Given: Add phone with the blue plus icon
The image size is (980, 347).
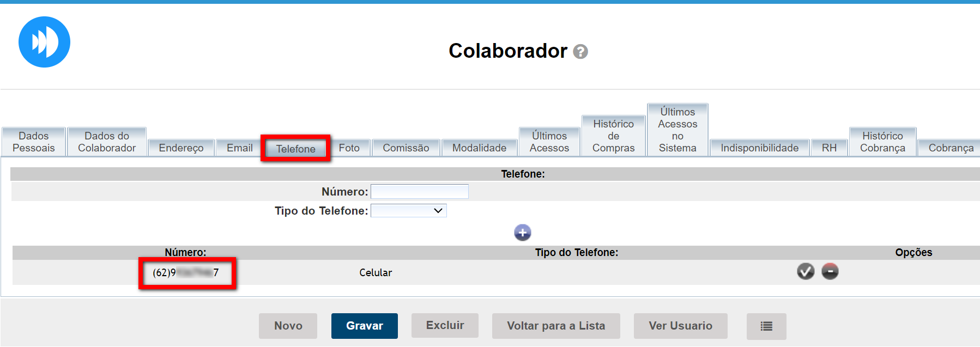Looking at the screenshot, I should pyautogui.click(x=522, y=233).
